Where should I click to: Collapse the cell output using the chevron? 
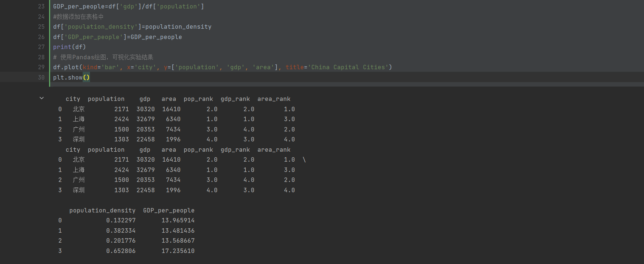(x=42, y=98)
